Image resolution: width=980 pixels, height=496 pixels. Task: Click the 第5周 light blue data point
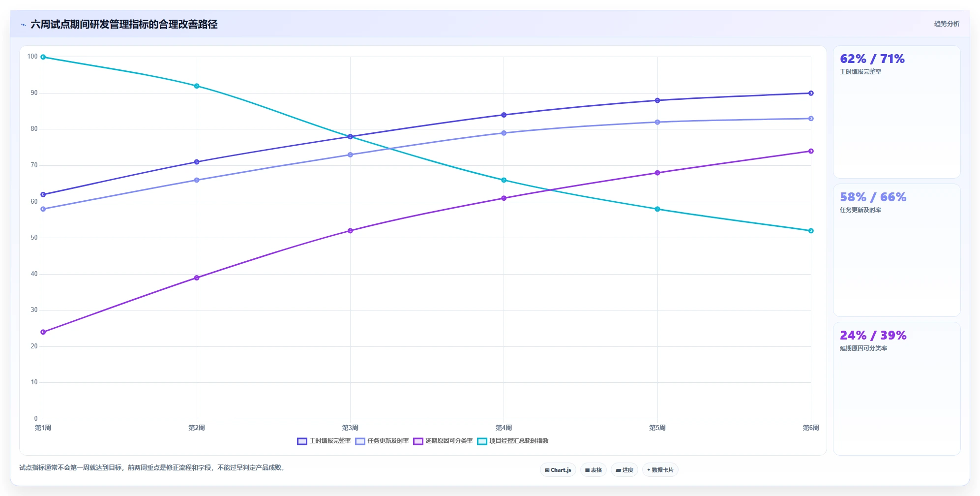click(x=657, y=122)
